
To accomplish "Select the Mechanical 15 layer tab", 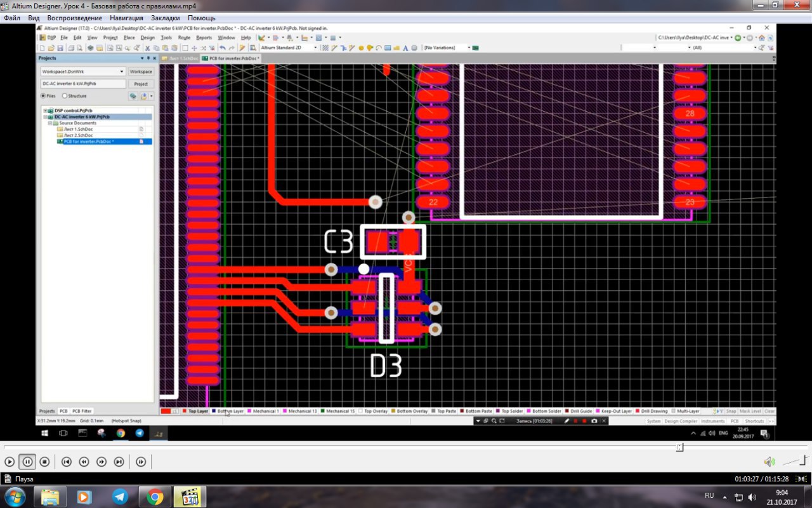I will (x=338, y=411).
